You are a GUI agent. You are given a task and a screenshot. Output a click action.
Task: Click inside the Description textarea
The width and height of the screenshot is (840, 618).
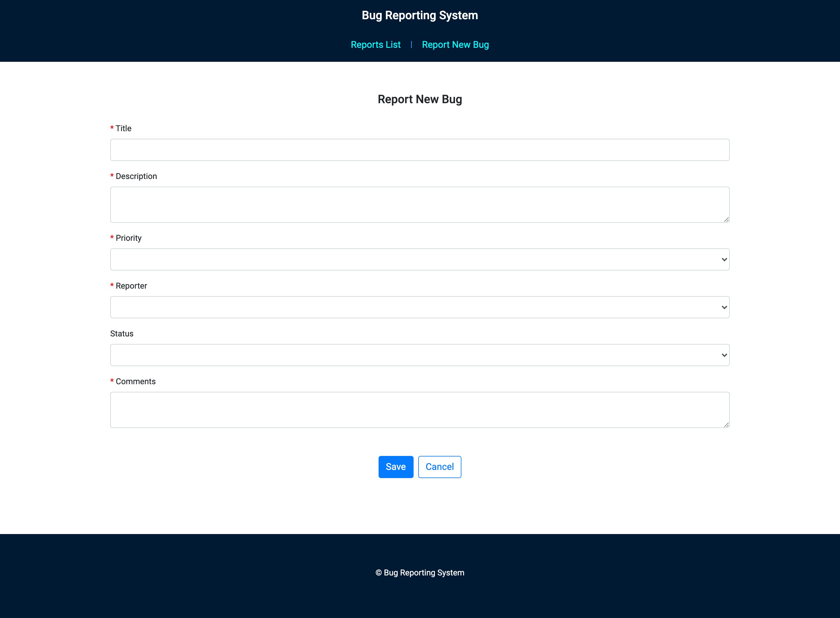tap(419, 204)
